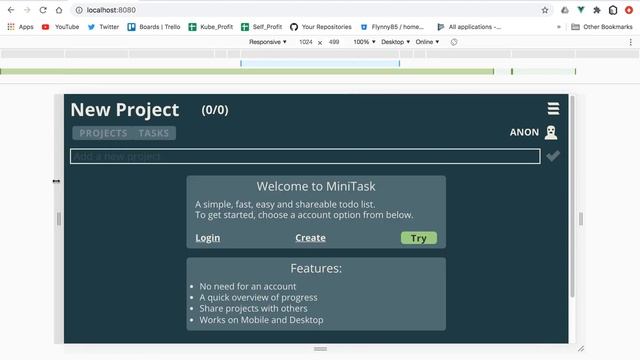Screen dimensions: 640x360
Task: Click the ANON user avatar icon
Action: point(551,132)
